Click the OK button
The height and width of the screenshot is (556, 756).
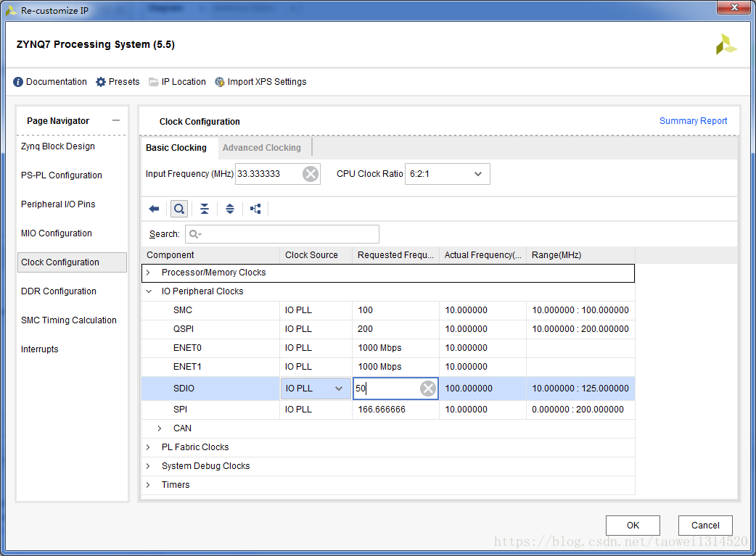click(633, 525)
